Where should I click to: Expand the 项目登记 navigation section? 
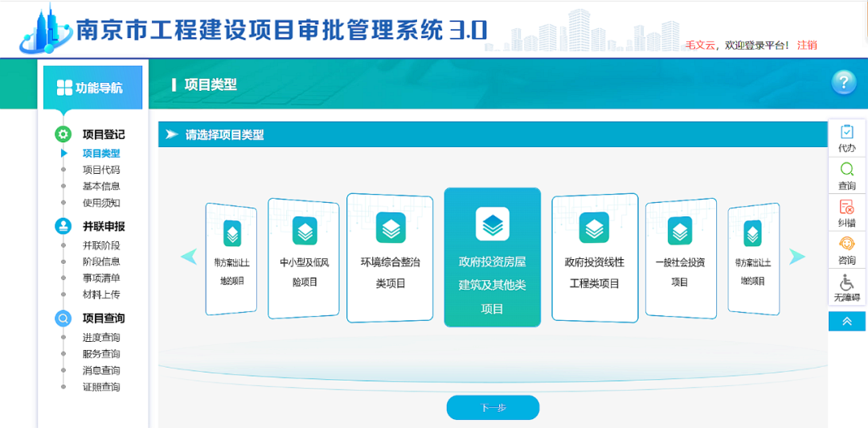[x=103, y=134]
